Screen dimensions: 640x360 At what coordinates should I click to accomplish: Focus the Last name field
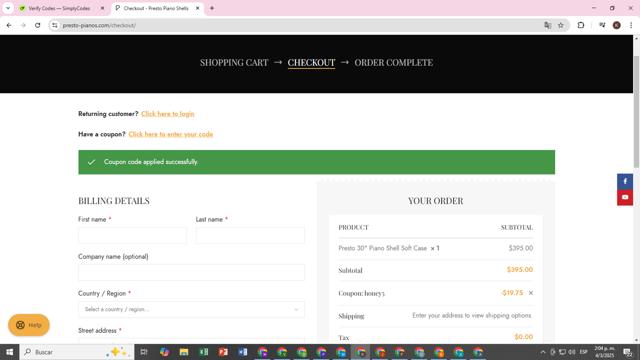(250, 236)
